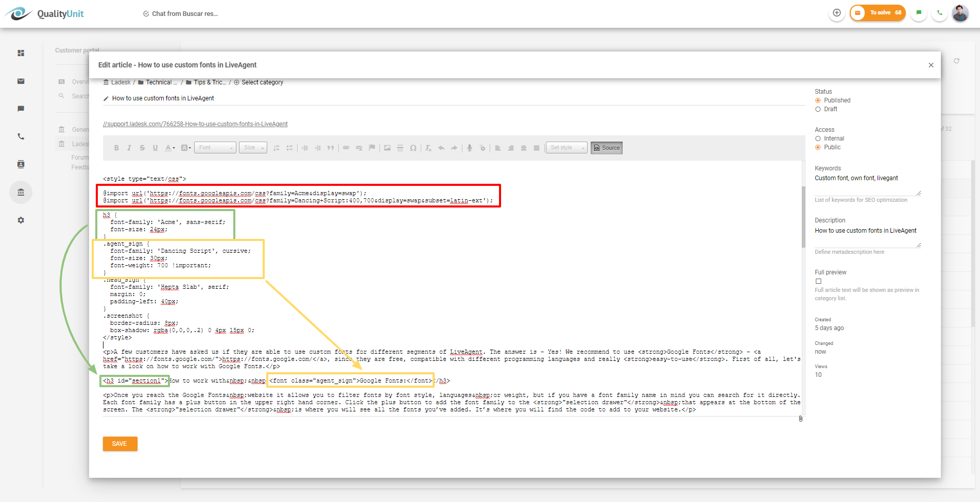Set access to Public
Image resolution: width=980 pixels, height=502 pixels.
[818, 147]
